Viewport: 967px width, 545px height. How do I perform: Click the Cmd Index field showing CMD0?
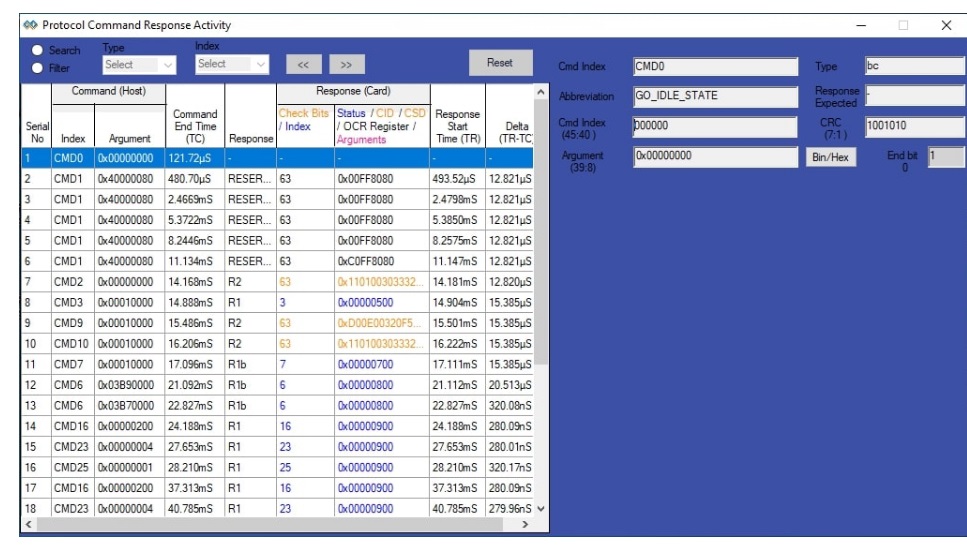tap(715, 67)
